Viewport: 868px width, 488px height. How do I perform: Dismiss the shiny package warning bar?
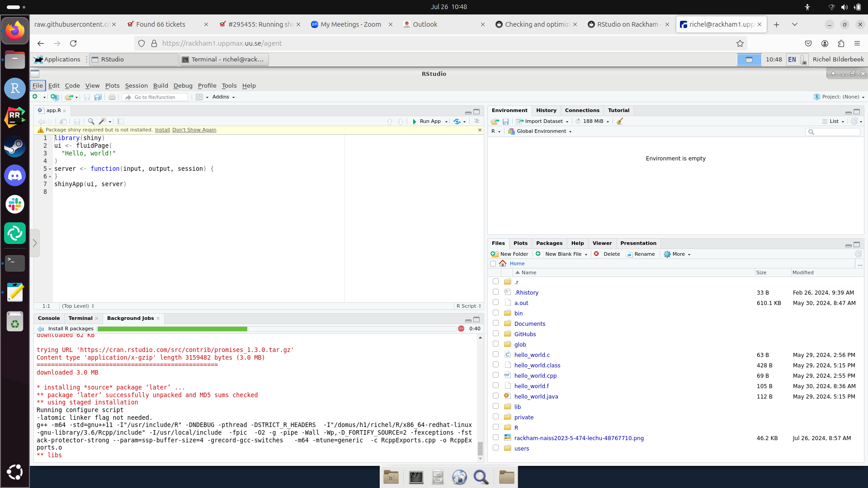480,130
